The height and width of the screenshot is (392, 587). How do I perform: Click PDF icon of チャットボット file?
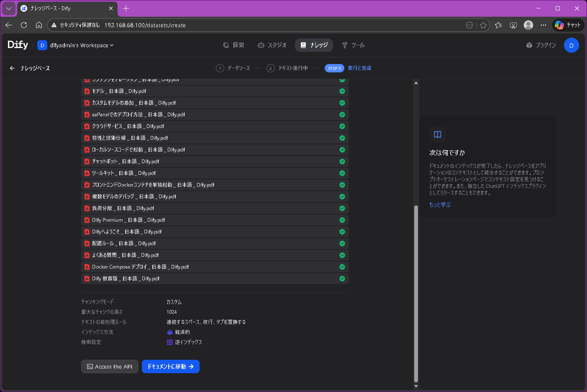tap(87, 161)
